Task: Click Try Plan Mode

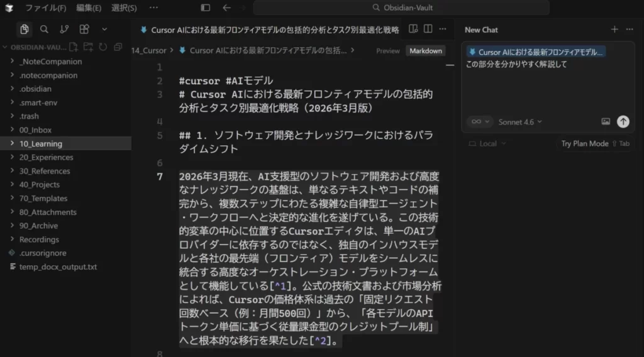Action: click(x=585, y=144)
